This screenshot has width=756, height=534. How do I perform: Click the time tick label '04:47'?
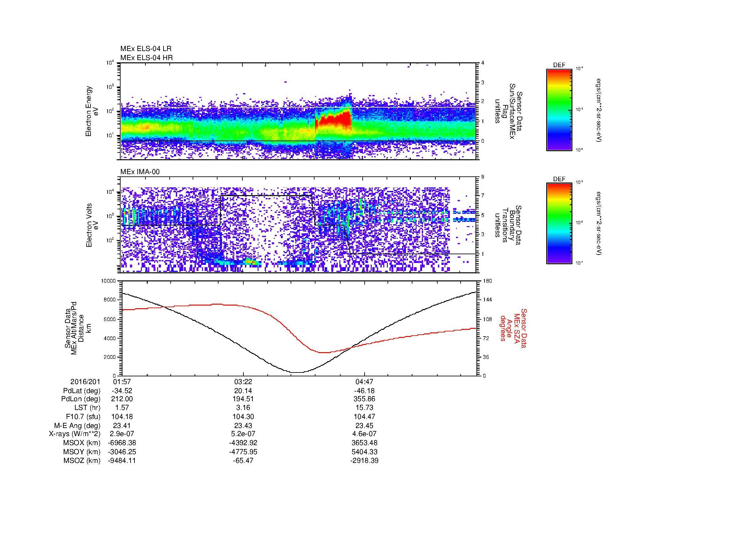pos(364,382)
